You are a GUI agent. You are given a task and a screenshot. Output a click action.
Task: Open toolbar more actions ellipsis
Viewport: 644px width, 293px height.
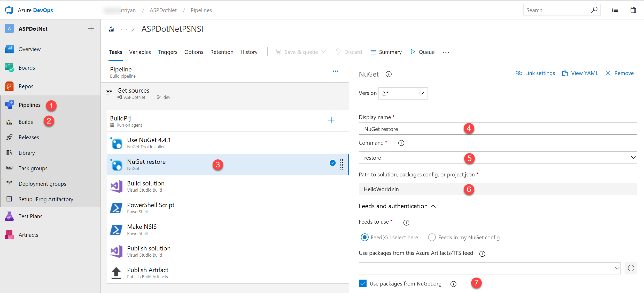446,52
